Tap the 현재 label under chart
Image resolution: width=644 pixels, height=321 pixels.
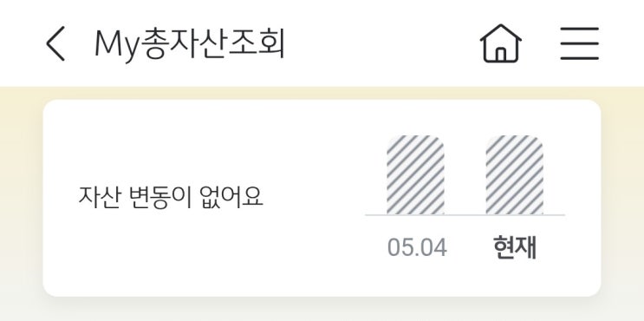coord(515,248)
